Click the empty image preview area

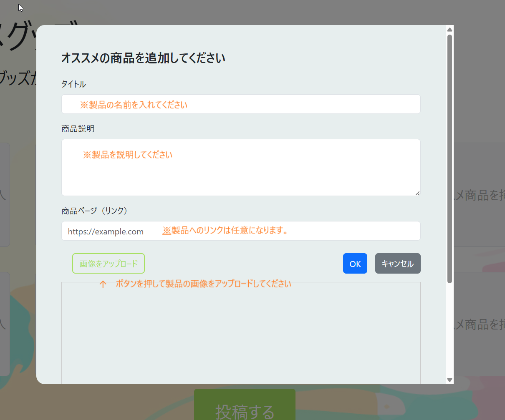click(240, 334)
